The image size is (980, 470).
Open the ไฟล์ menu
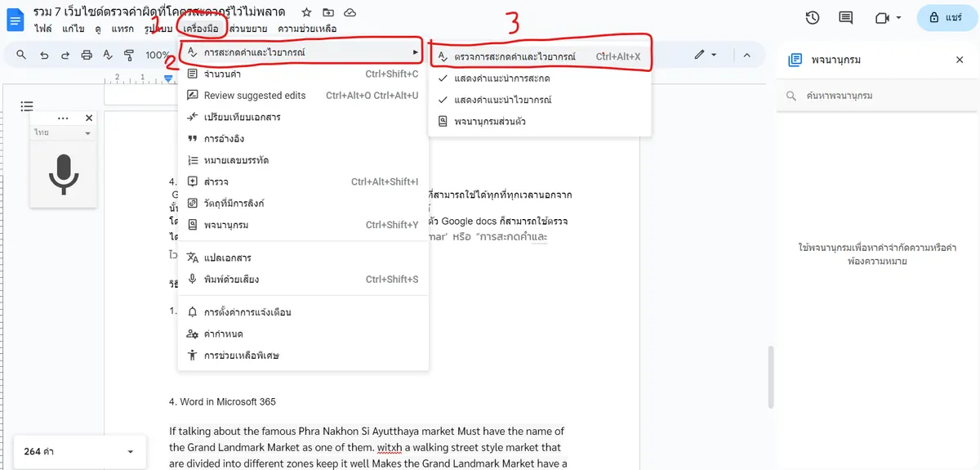coord(42,29)
